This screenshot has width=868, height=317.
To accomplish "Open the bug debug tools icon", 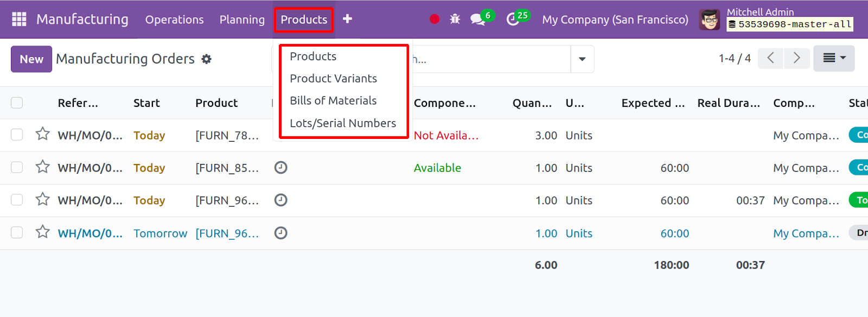I will point(455,19).
